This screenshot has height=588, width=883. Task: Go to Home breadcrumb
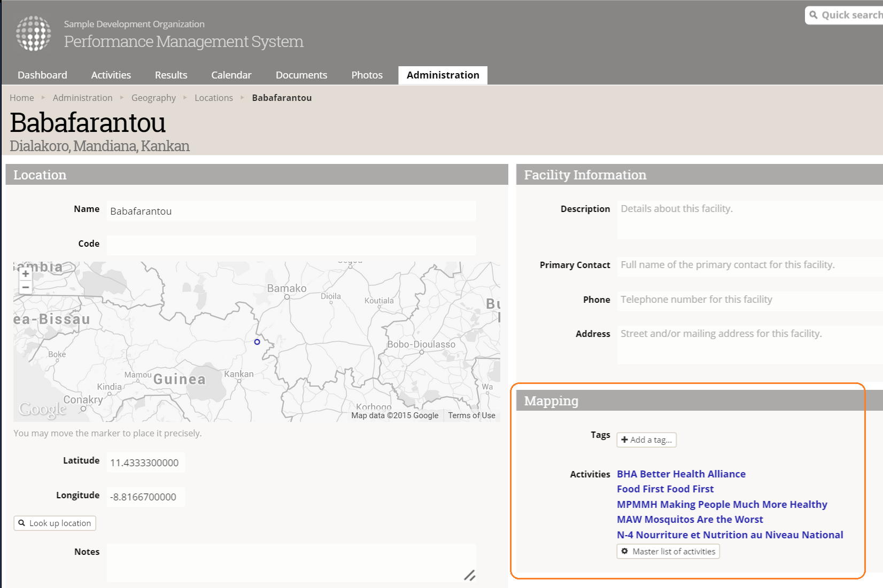(x=21, y=98)
